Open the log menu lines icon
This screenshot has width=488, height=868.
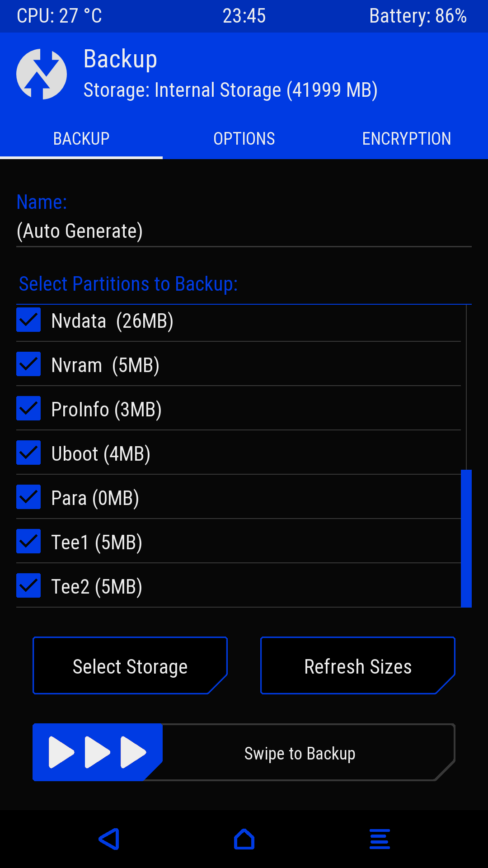tap(380, 840)
